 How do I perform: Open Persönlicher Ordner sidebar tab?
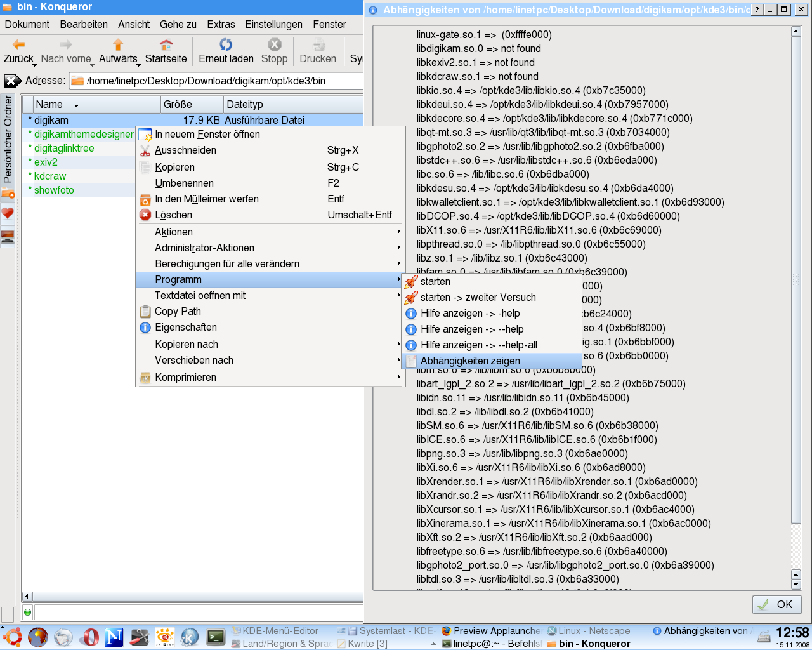point(8,139)
